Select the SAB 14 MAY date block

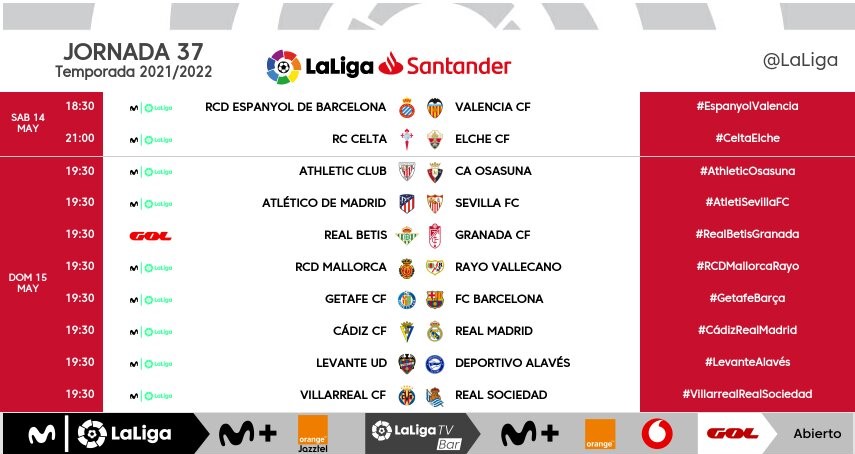coord(28,123)
